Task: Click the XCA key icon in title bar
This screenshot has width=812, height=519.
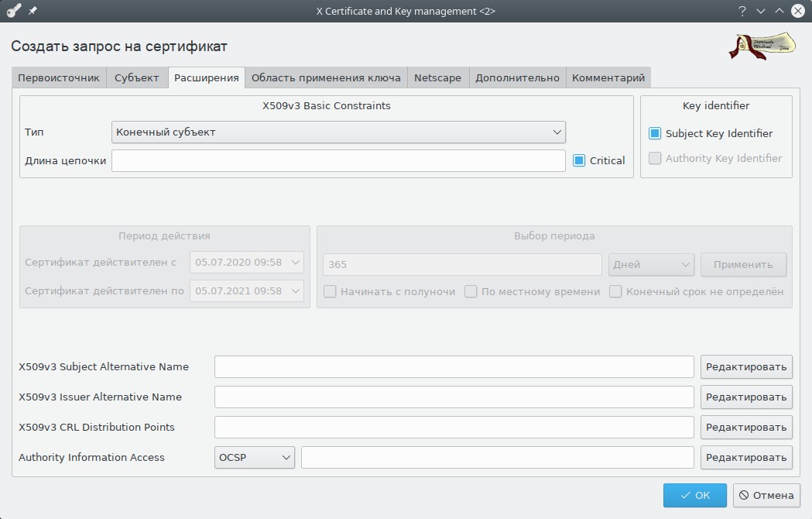Action: (13, 11)
